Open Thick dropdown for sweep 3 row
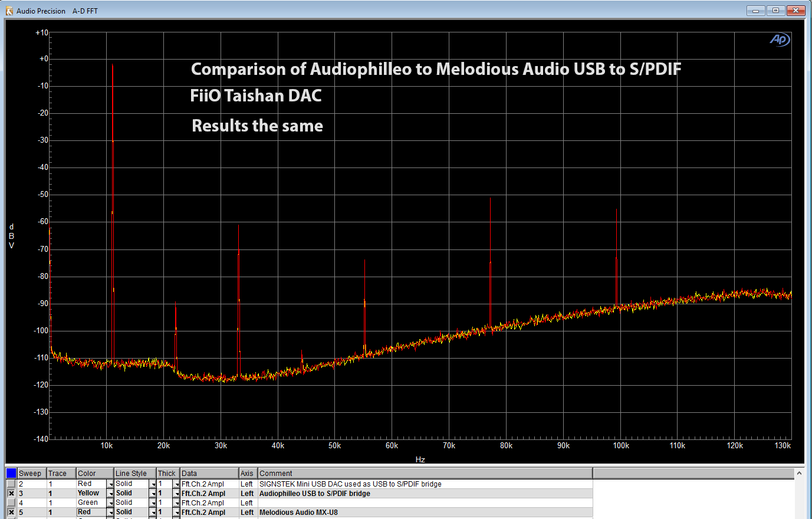The height and width of the screenshot is (519, 812). tap(176, 493)
